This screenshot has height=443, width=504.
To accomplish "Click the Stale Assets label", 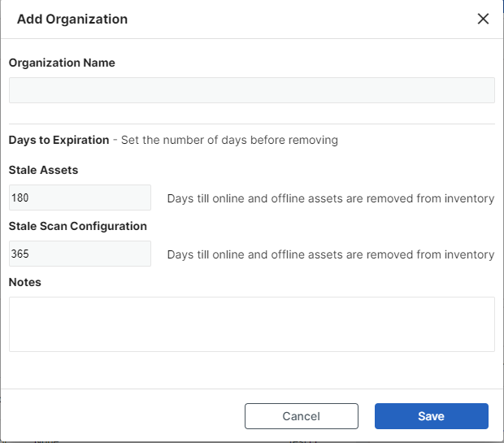I will tap(43, 170).
